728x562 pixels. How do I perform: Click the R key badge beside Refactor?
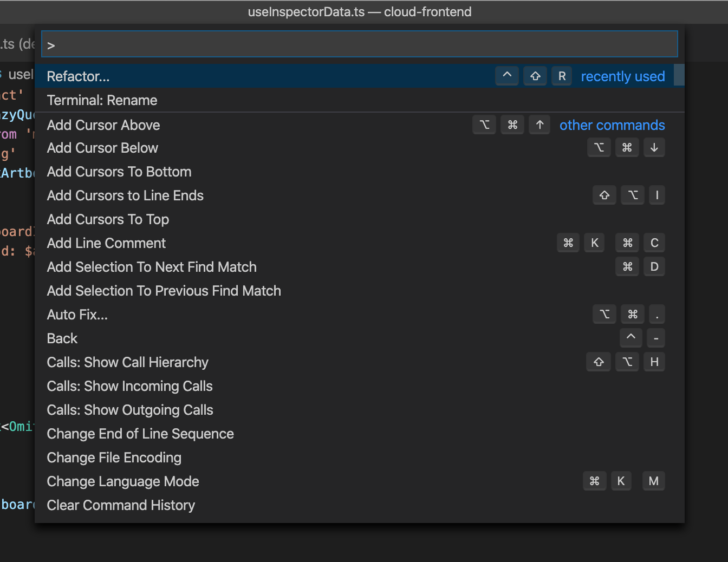(562, 76)
